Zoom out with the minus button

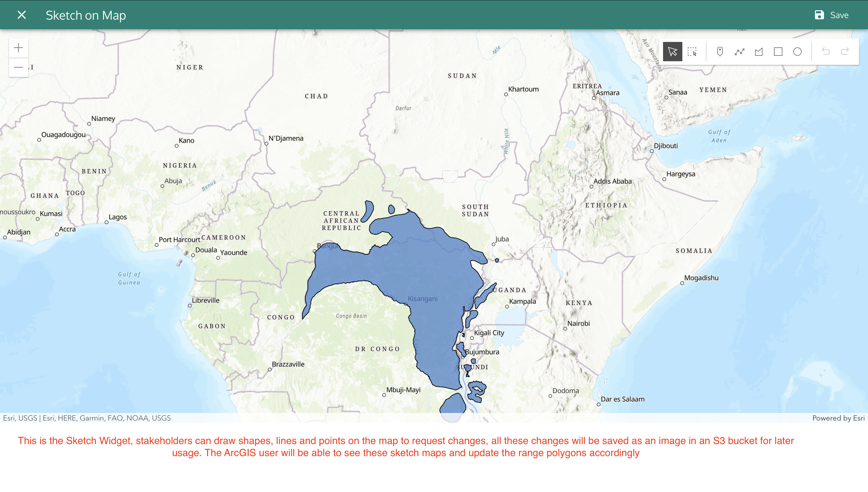click(x=19, y=67)
